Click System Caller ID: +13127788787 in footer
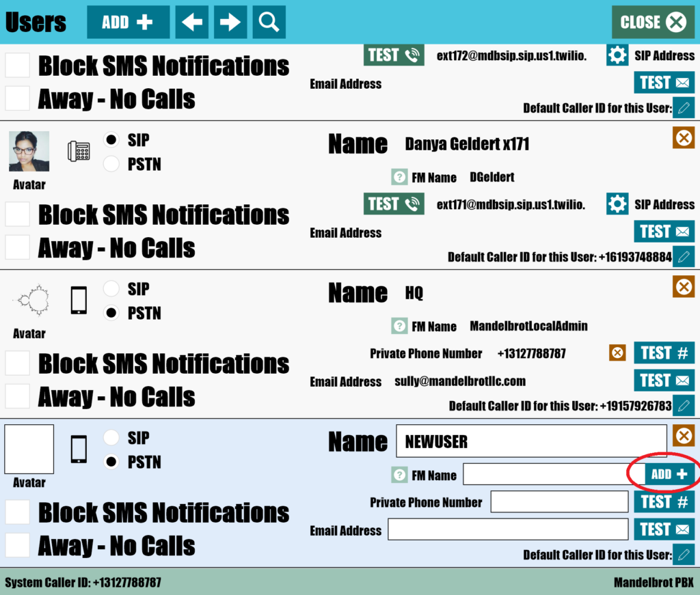 click(83, 582)
